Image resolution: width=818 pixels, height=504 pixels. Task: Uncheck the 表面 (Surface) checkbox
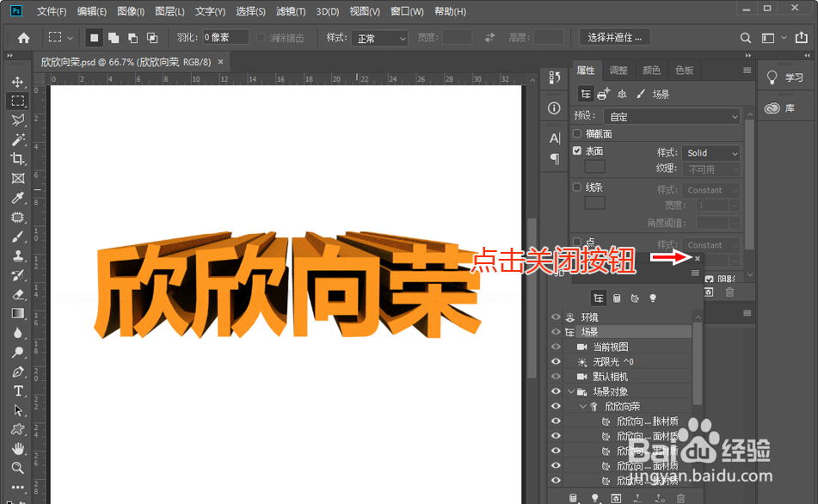pyautogui.click(x=575, y=151)
